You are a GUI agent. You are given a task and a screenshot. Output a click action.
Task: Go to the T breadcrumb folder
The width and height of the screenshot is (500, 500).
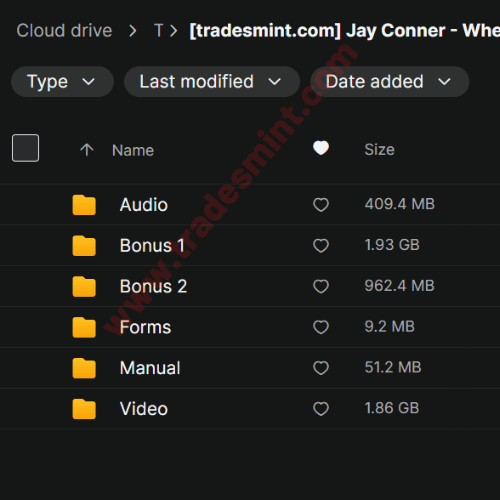pos(158,31)
